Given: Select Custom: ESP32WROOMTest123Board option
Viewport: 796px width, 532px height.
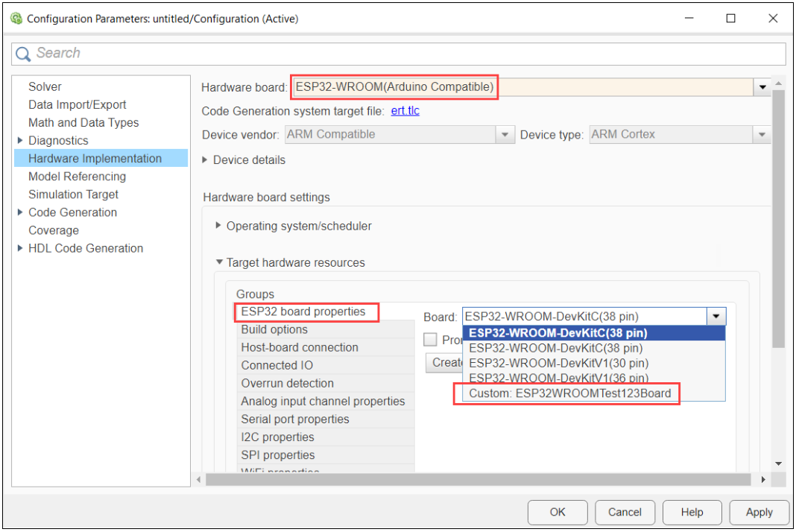Looking at the screenshot, I should pos(569,393).
